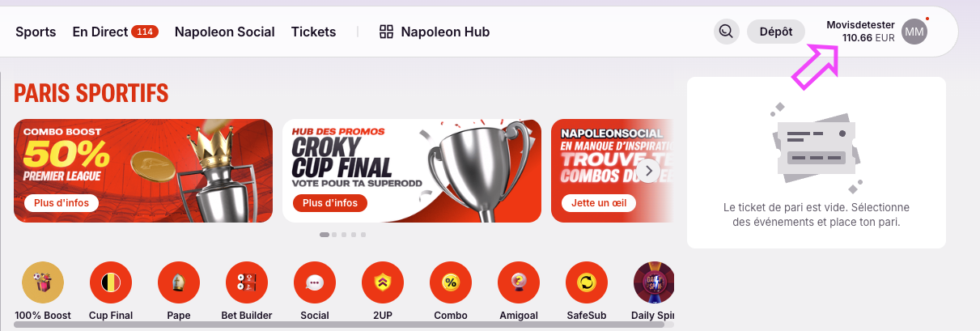Open the search magnifier icon
This screenshot has height=331, width=980.
pyautogui.click(x=726, y=32)
